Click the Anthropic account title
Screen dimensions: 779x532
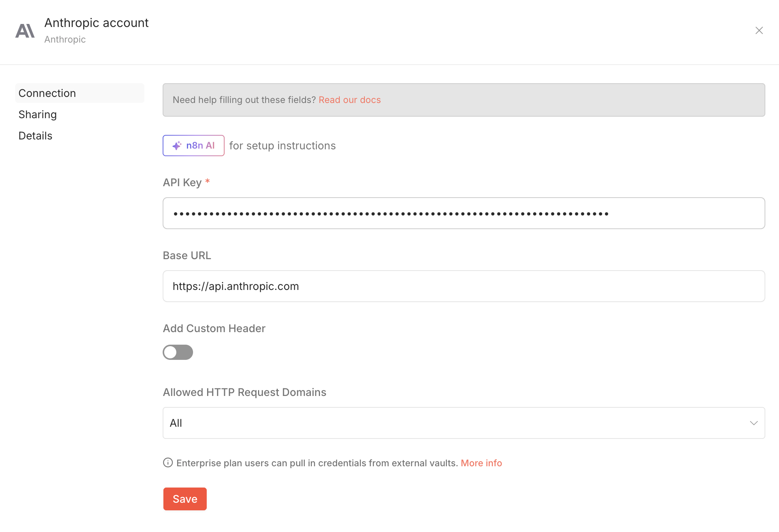(97, 22)
